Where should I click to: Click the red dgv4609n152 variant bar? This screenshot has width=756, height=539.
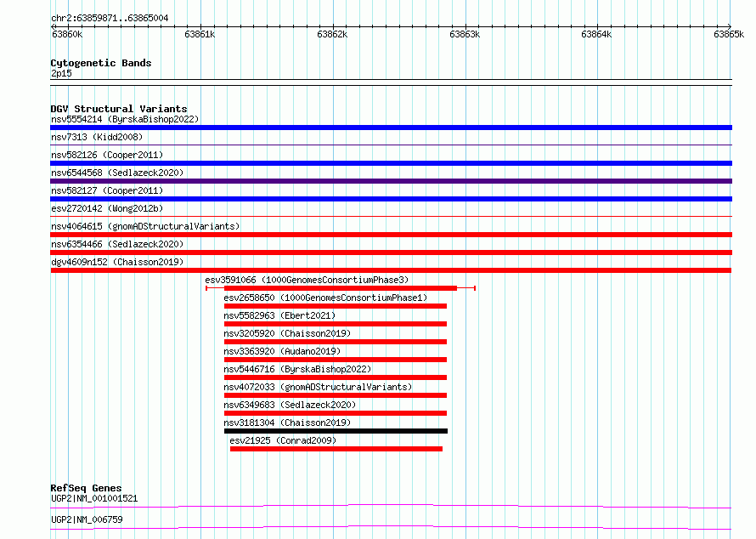click(x=391, y=270)
